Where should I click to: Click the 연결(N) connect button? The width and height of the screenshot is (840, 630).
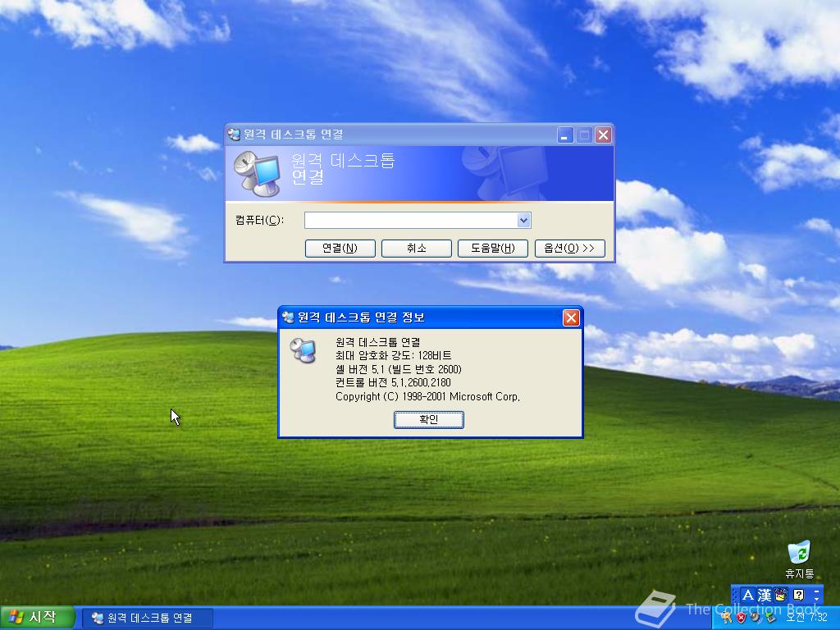click(340, 248)
